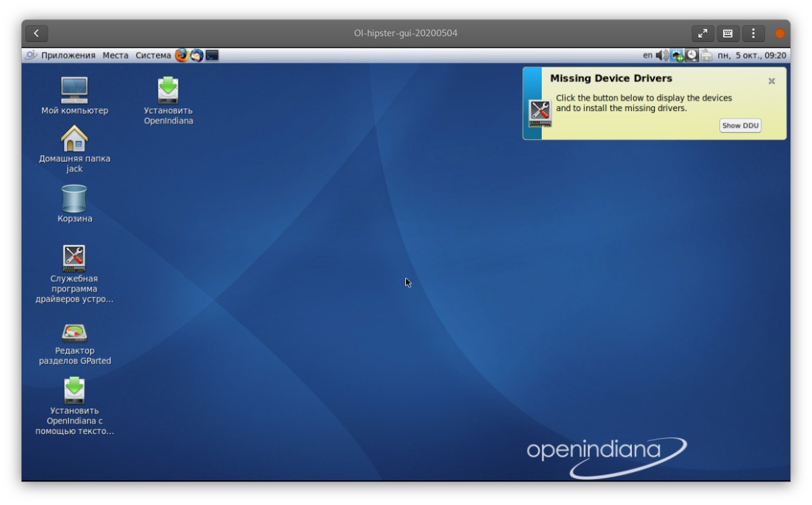The image size is (812, 505).
Task: Launch Firefox from the top panel
Action: pyautogui.click(x=181, y=55)
